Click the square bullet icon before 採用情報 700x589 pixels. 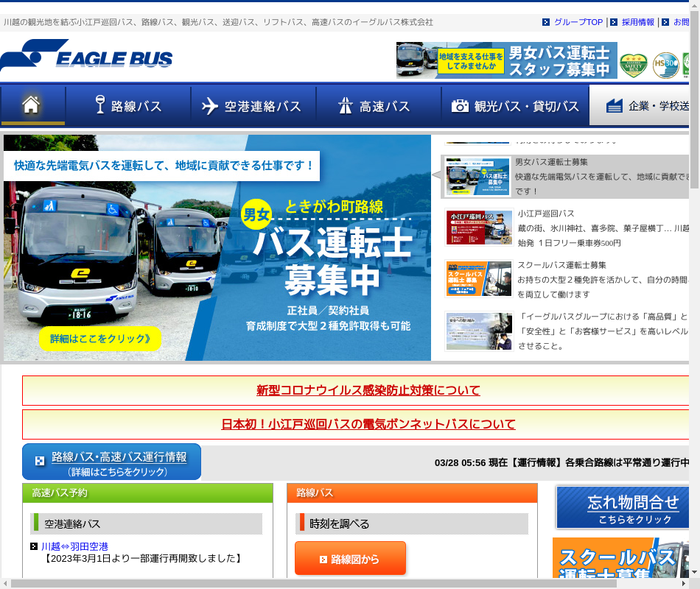[x=614, y=22]
